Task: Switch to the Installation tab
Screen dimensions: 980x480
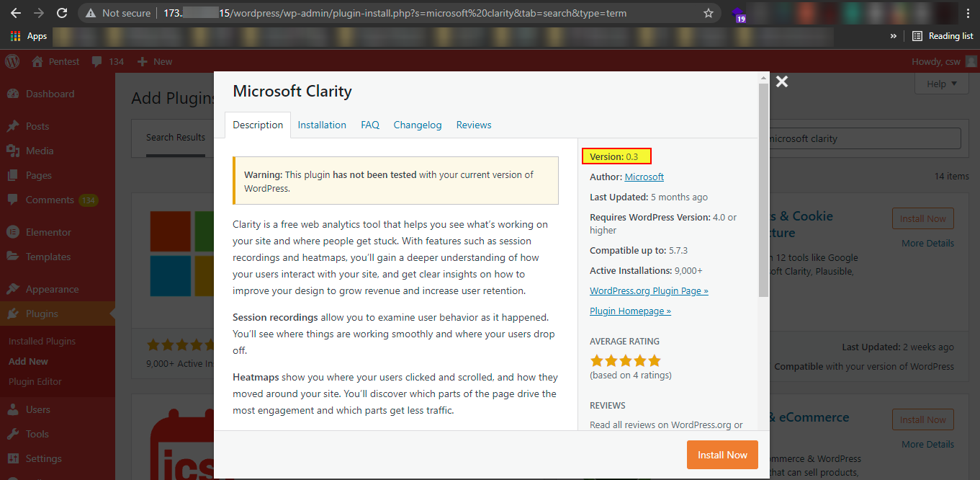Action: 322,125
